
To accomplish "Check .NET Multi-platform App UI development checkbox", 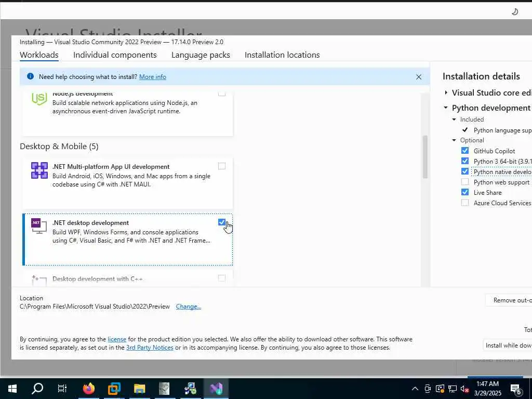I will (221, 166).
